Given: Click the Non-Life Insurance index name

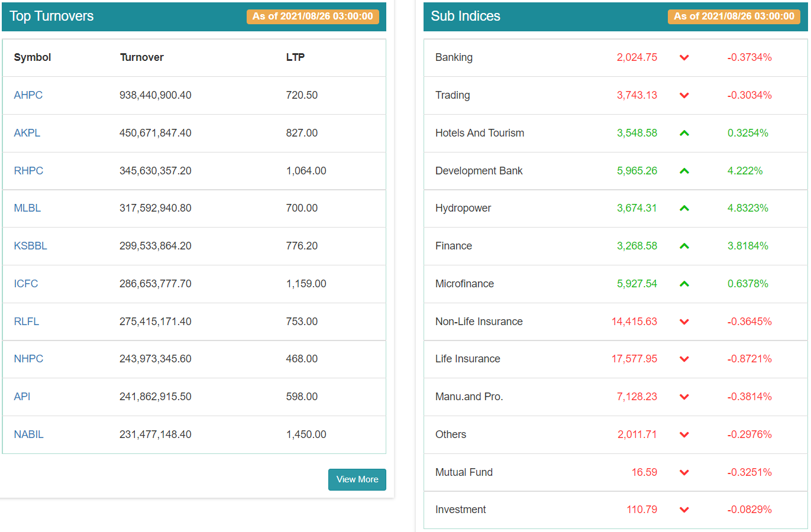Looking at the screenshot, I should coord(479,322).
